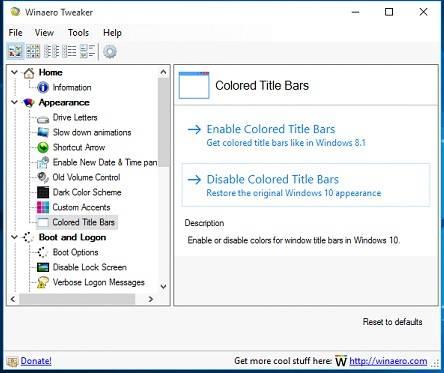Click tree horizontal scrollbar left arrow
Screen dimensions: 444x373
13,299
